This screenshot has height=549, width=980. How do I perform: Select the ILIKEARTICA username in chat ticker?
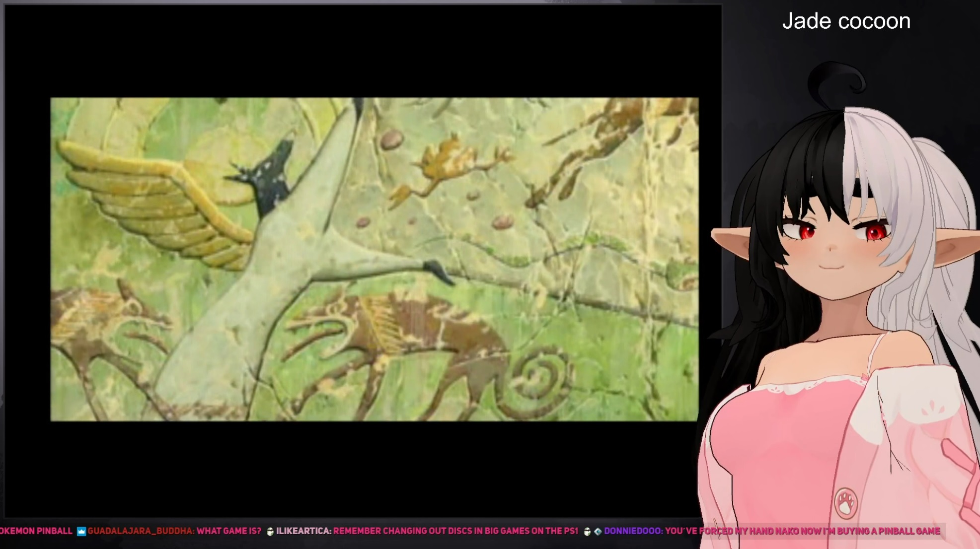tap(303, 531)
